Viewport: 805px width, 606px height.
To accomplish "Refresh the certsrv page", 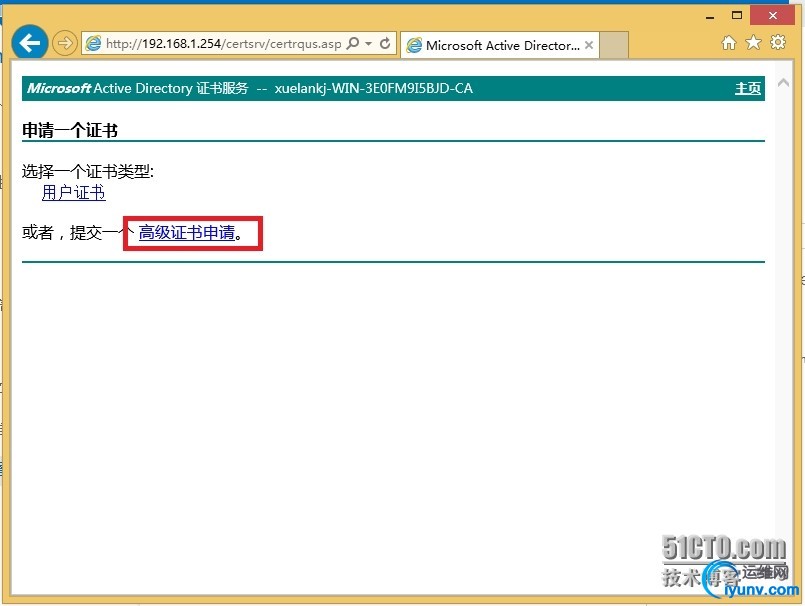I will [385, 44].
